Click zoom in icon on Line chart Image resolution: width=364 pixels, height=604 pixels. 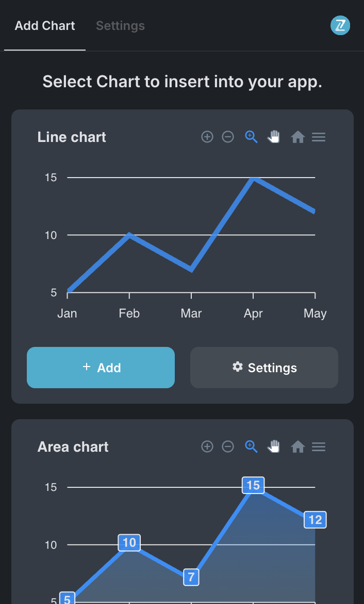click(207, 137)
